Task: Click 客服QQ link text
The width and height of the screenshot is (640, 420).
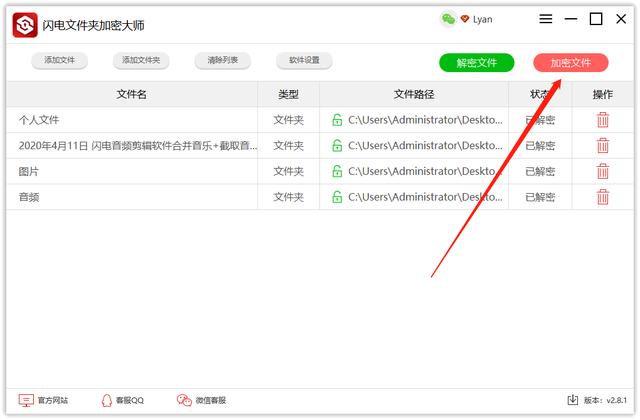Action: pos(130,400)
